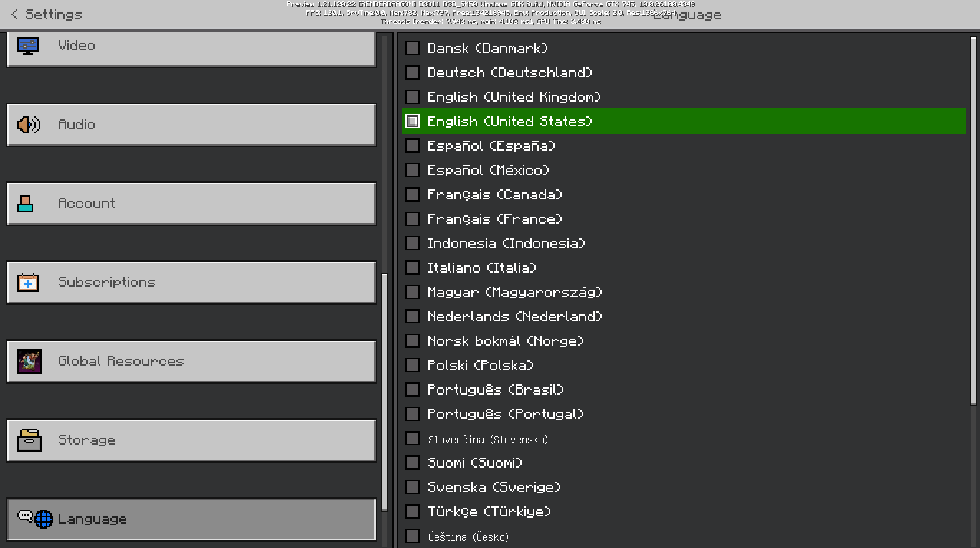Select the Polski (Polska) language row
Image resolution: width=980 pixels, height=548 pixels.
(x=684, y=365)
